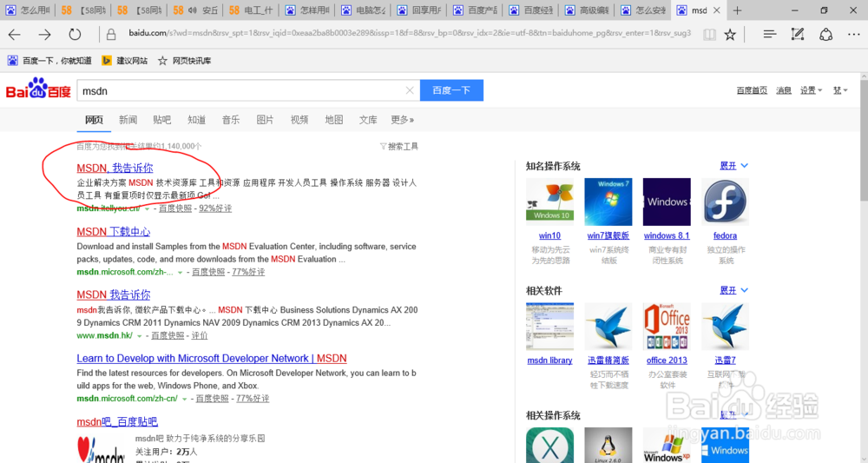Click the 百度一下 search button

(x=451, y=90)
